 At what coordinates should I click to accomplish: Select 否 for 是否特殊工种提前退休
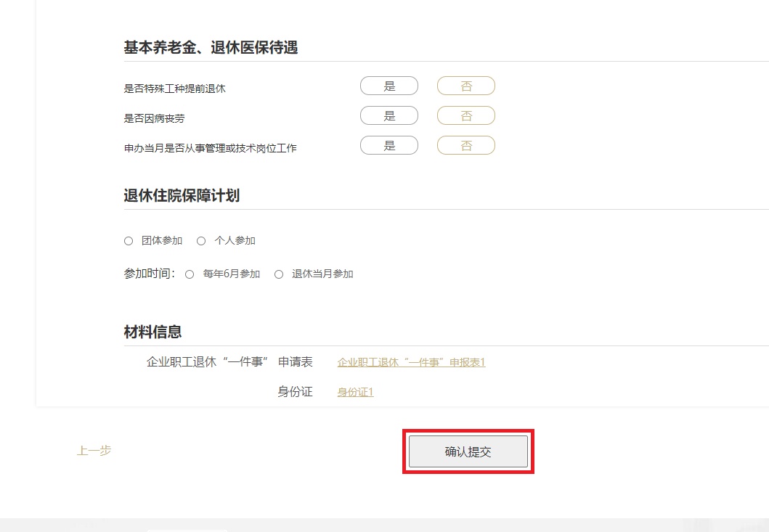point(465,86)
